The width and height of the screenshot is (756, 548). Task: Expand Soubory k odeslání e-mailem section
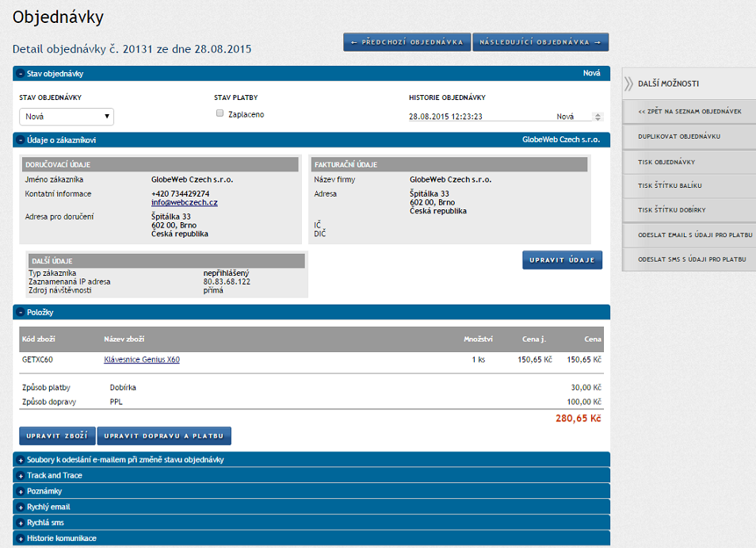pos(21,460)
